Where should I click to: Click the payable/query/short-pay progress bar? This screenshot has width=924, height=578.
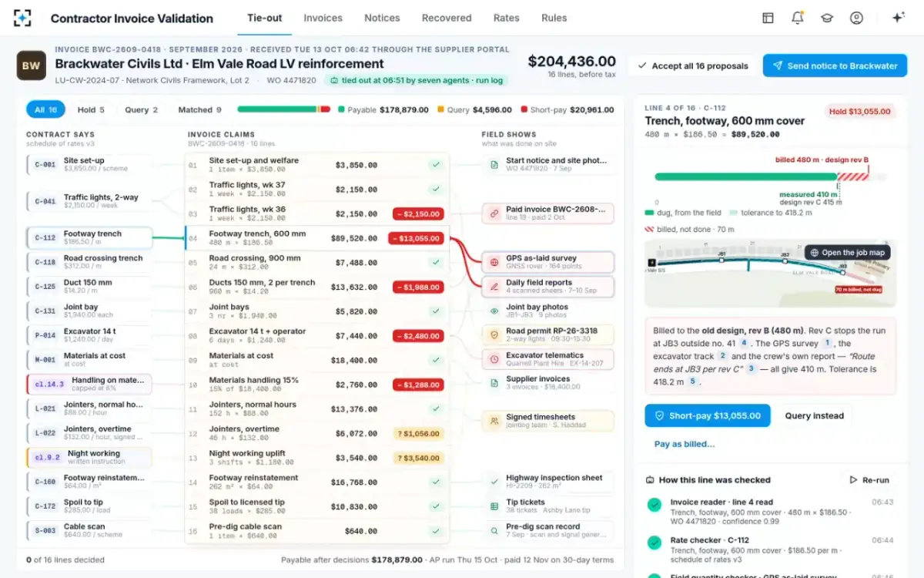tap(284, 109)
